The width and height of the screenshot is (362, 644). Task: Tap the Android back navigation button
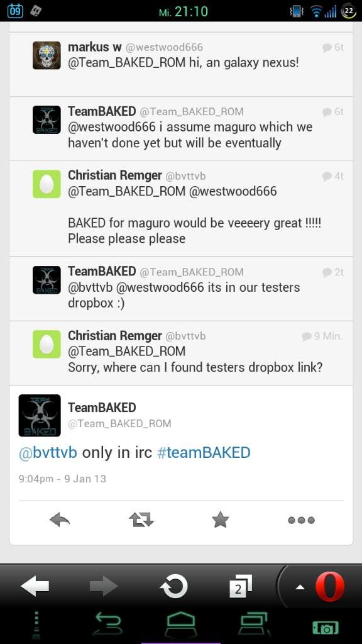pyautogui.click(x=107, y=626)
